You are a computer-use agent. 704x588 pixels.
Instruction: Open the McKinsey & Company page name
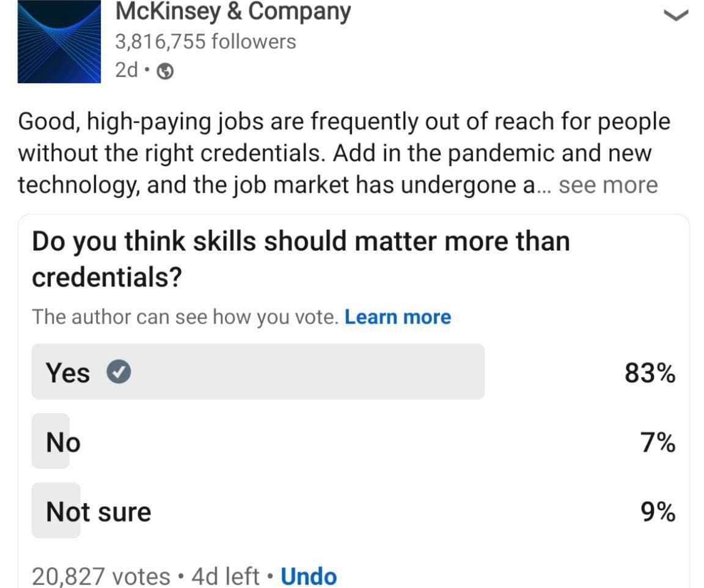coord(233,12)
